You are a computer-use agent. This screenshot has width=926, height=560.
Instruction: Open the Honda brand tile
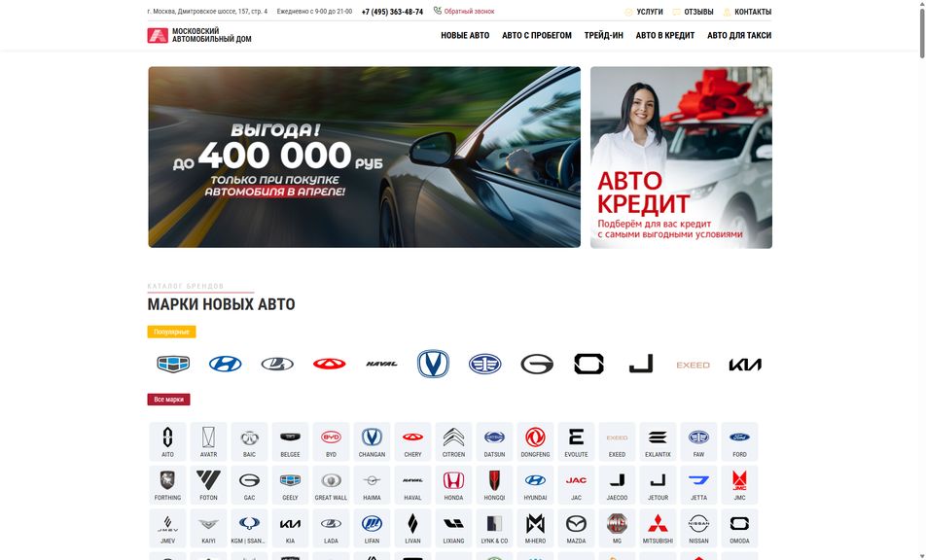pos(453,484)
